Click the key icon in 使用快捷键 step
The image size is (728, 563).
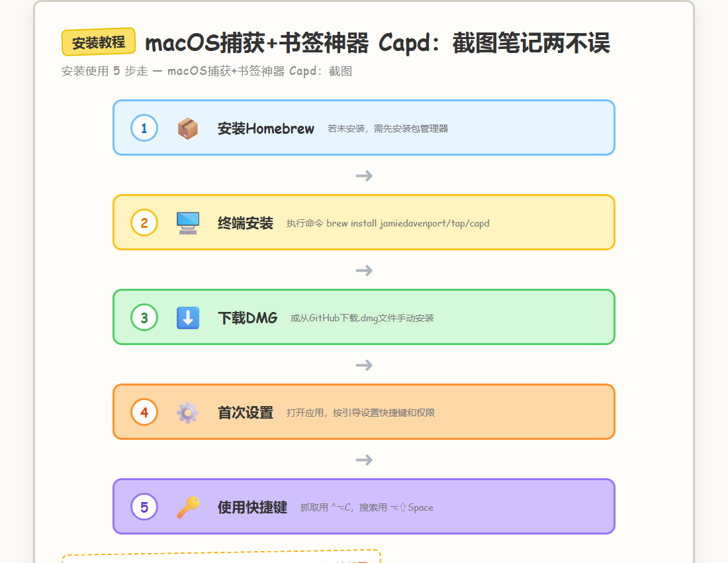coord(188,507)
